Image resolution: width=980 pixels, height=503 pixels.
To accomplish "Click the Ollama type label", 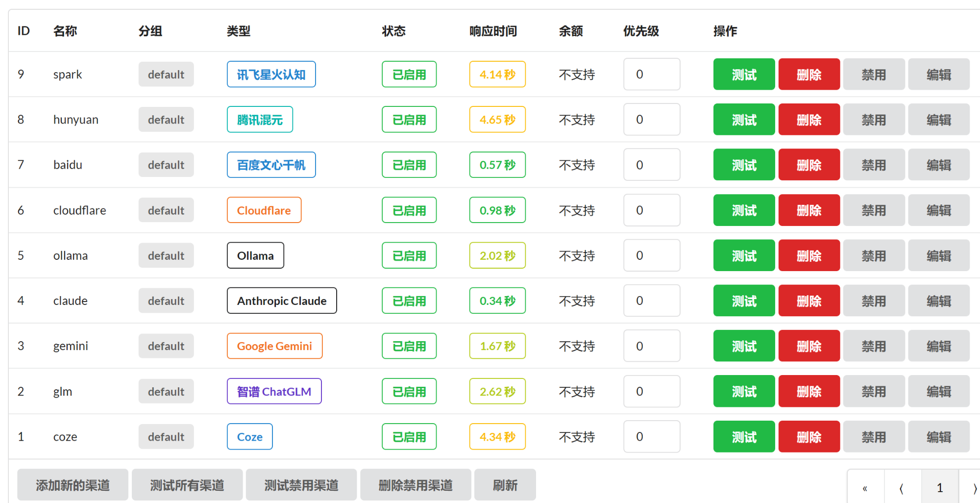I will click(255, 255).
